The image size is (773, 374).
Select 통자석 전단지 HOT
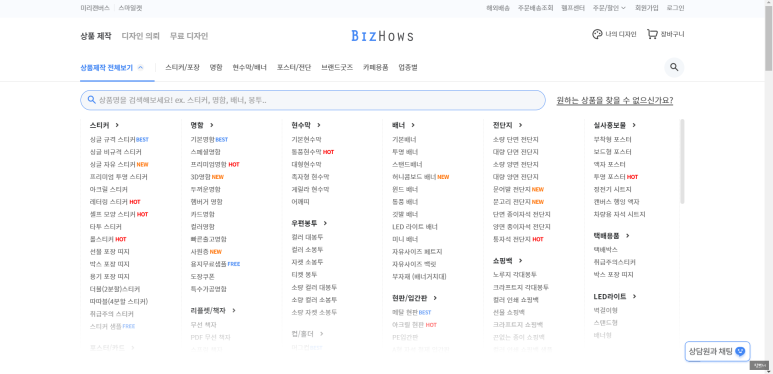pyautogui.click(x=518, y=239)
